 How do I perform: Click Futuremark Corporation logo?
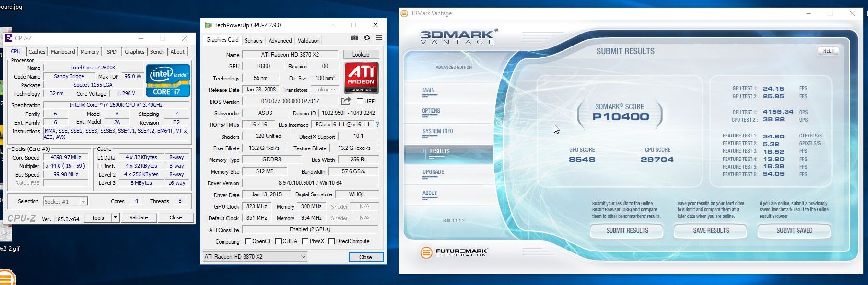[454, 252]
